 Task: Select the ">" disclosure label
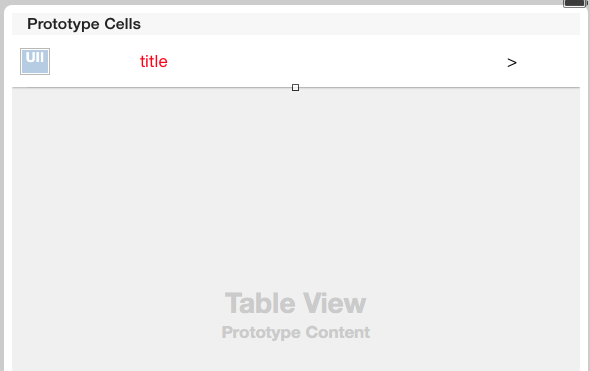(512, 62)
